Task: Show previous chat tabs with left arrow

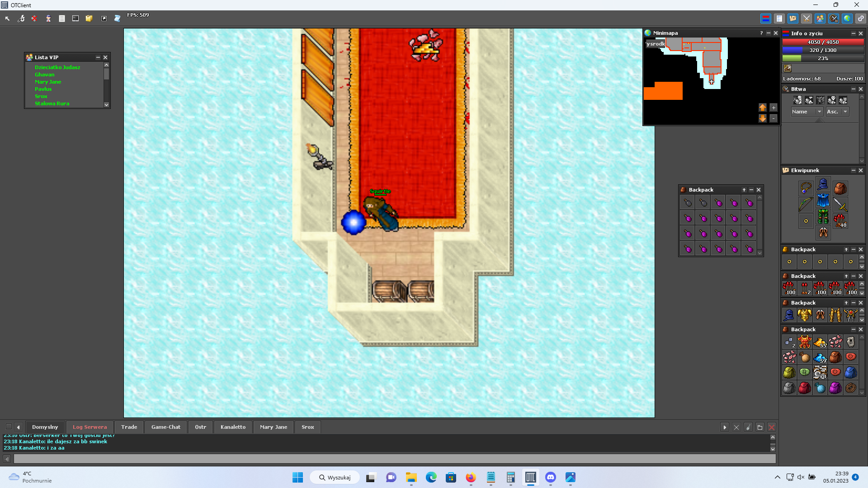Action: click(18, 427)
